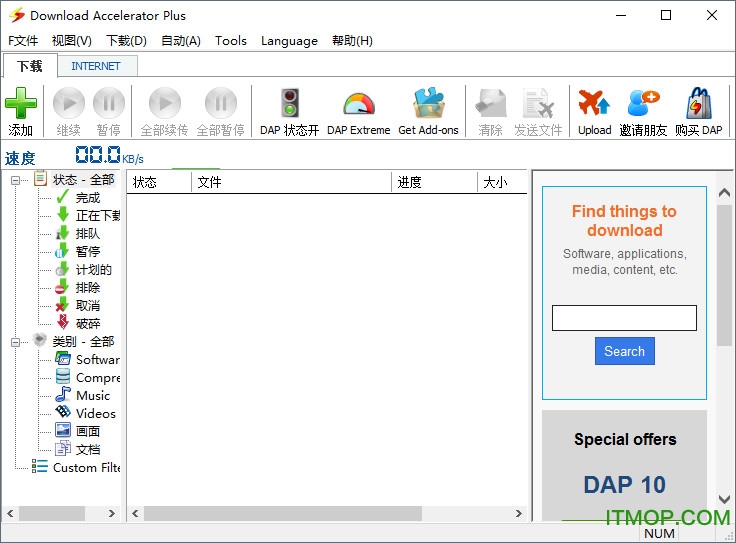Select the Music category in tree

pos(93,395)
